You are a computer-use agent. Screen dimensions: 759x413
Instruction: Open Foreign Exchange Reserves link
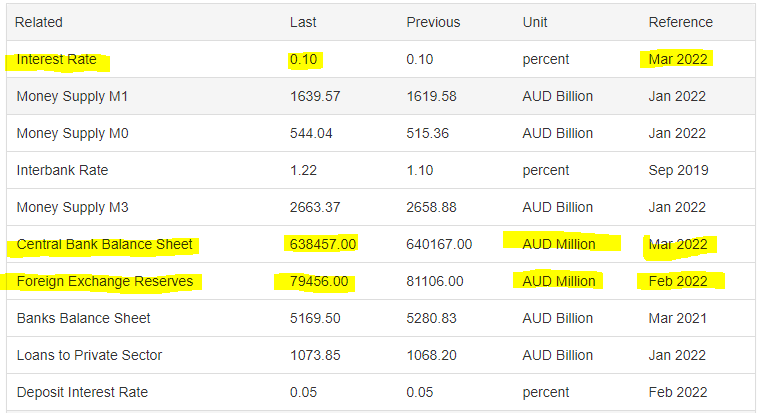pyautogui.click(x=105, y=281)
